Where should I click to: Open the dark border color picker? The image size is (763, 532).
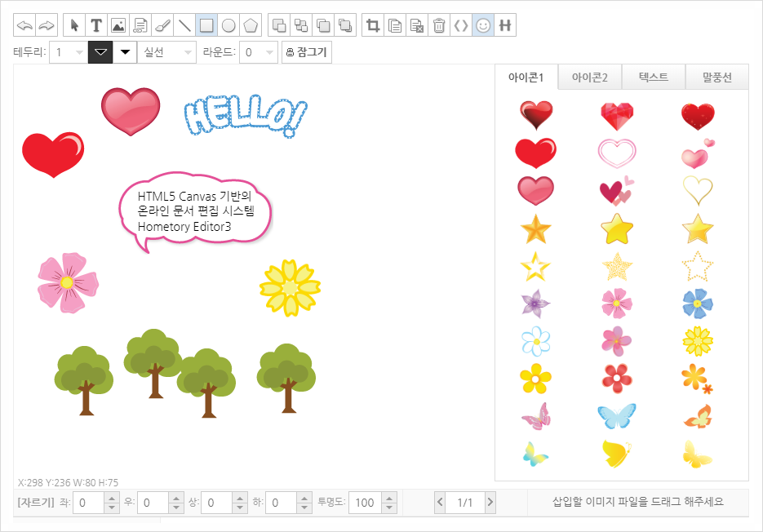pos(100,52)
